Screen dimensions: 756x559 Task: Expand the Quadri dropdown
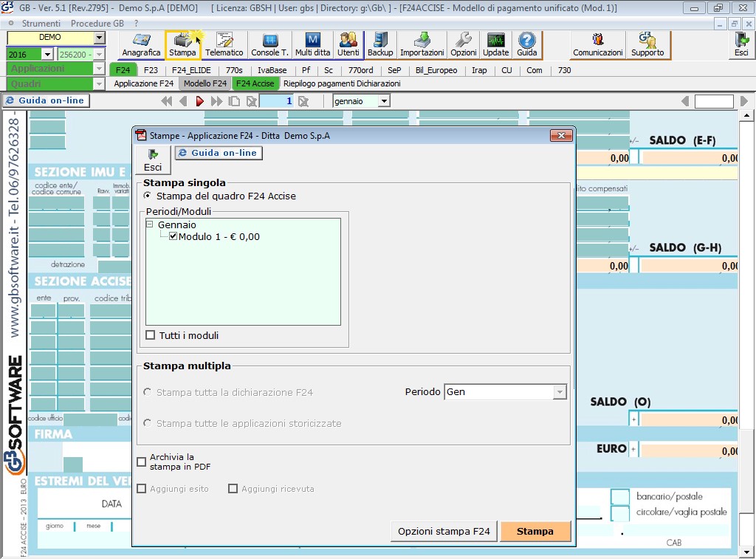(x=99, y=84)
